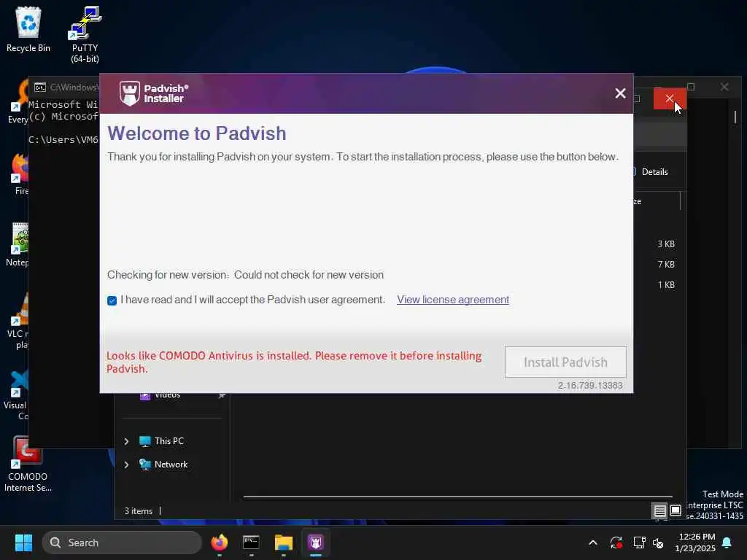This screenshot has height=560, width=747.
Task: Maximize the Command Prompt window
Action: (691, 87)
